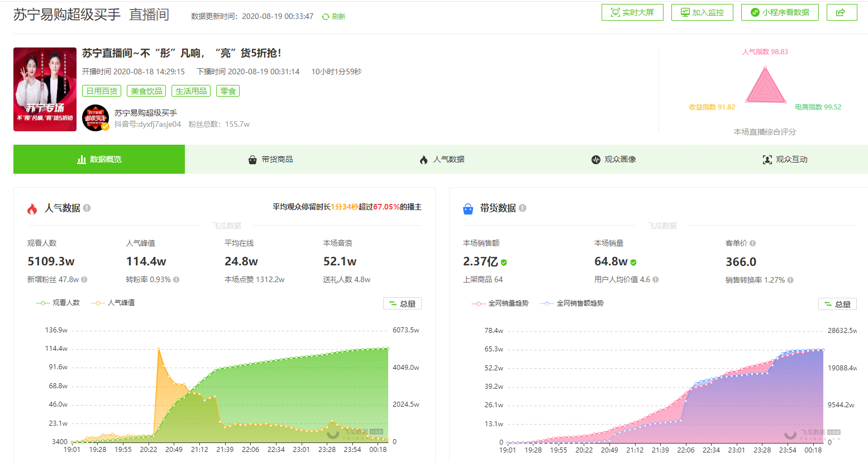868x462 pixels.
Task: Click the orange peak point in popularity chart
Action: point(159,349)
